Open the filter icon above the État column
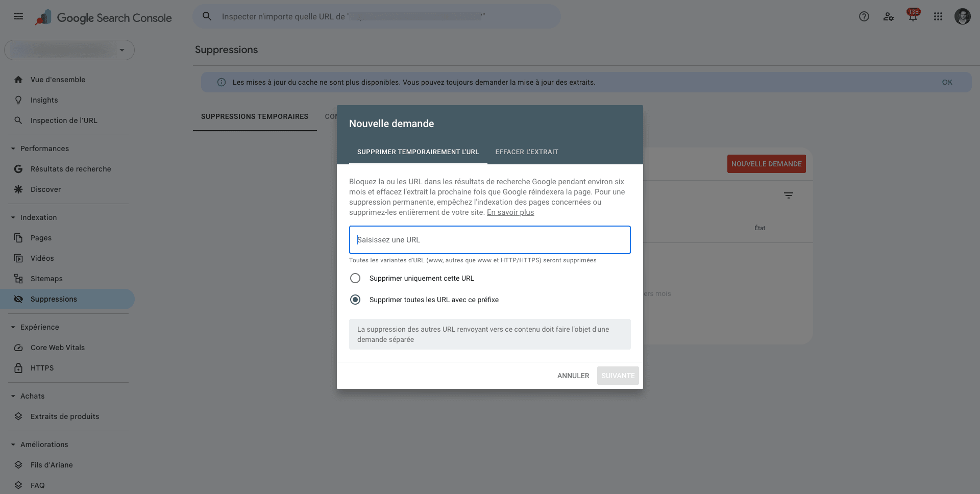 pos(789,195)
